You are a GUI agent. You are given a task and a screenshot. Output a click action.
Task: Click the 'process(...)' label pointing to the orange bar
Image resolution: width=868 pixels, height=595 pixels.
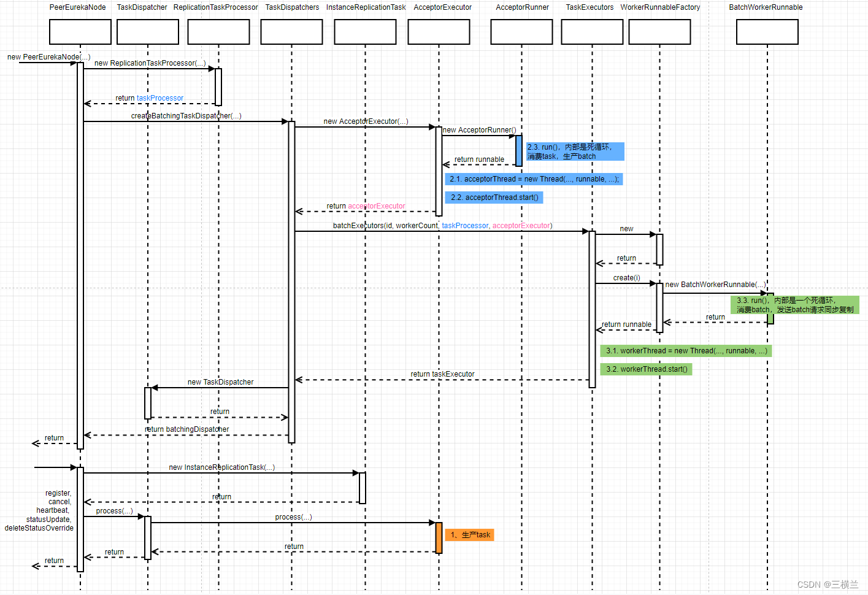point(293,517)
